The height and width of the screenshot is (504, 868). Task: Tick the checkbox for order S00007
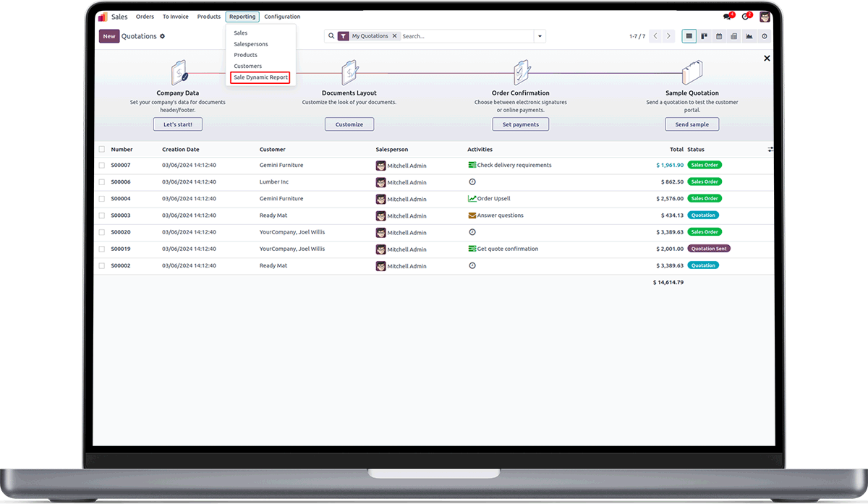tap(102, 166)
